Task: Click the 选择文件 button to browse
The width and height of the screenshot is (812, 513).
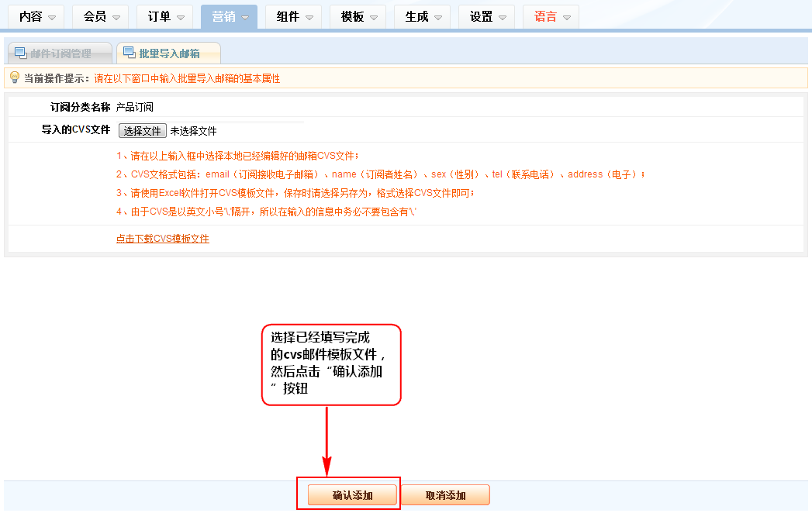Action: tap(143, 131)
